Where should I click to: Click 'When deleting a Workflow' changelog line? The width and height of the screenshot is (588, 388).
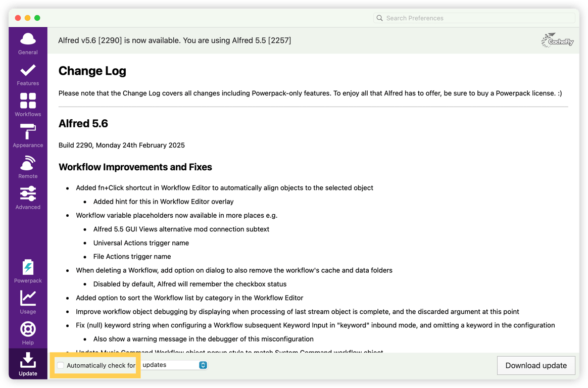tap(234, 270)
